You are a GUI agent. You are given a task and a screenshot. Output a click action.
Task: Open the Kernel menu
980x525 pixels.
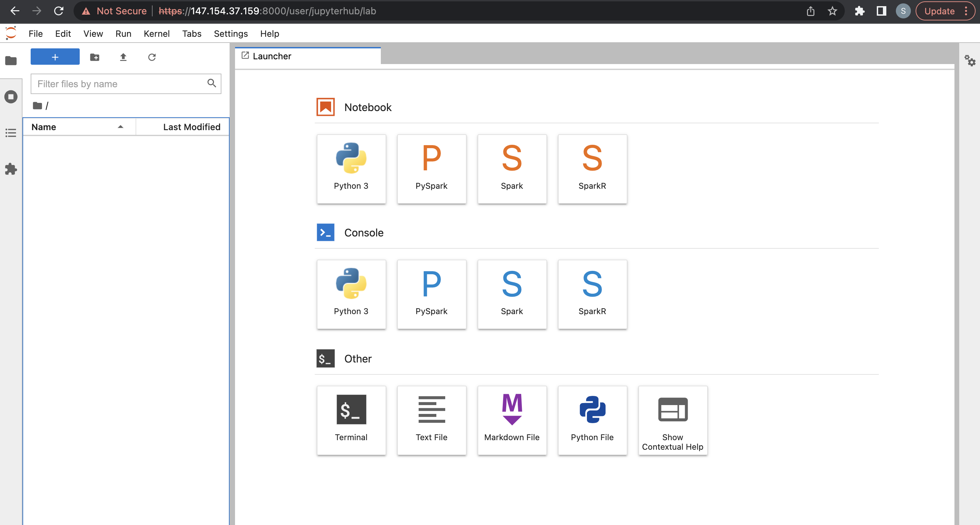pyautogui.click(x=157, y=33)
